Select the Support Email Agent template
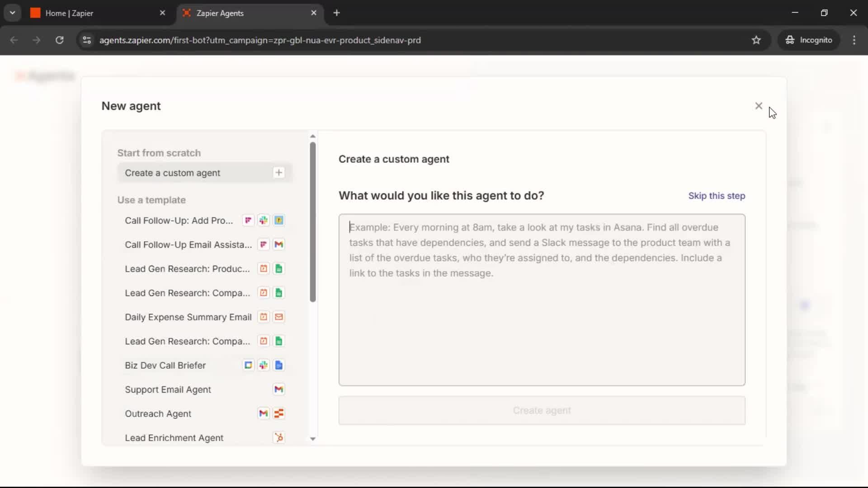This screenshot has height=488, width=868. click(x=205, y=389)
